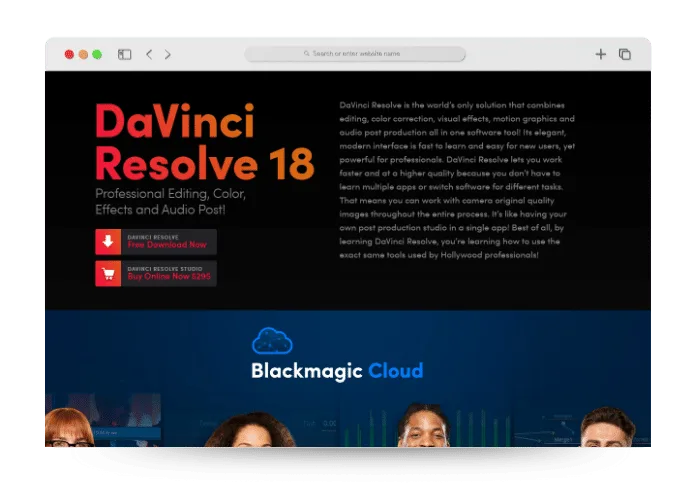Click the red close window button
700x500 pixels.
69,54
